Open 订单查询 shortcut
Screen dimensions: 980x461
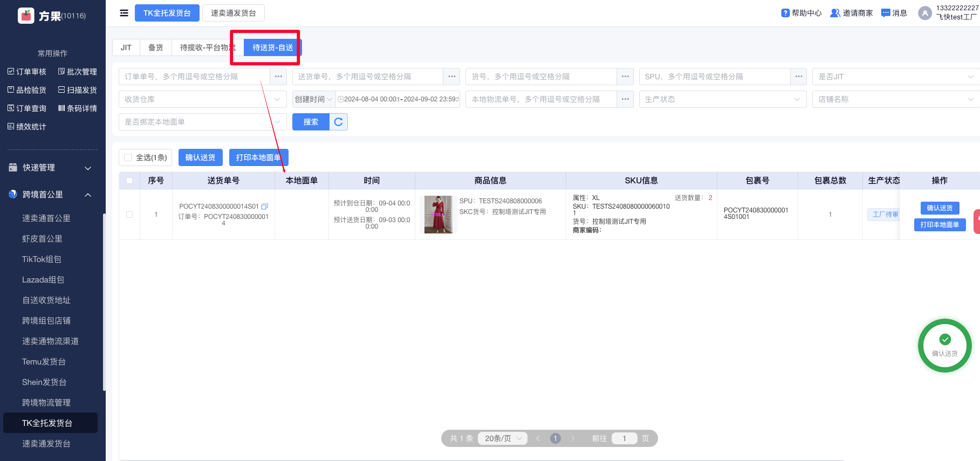pos(27,108)
